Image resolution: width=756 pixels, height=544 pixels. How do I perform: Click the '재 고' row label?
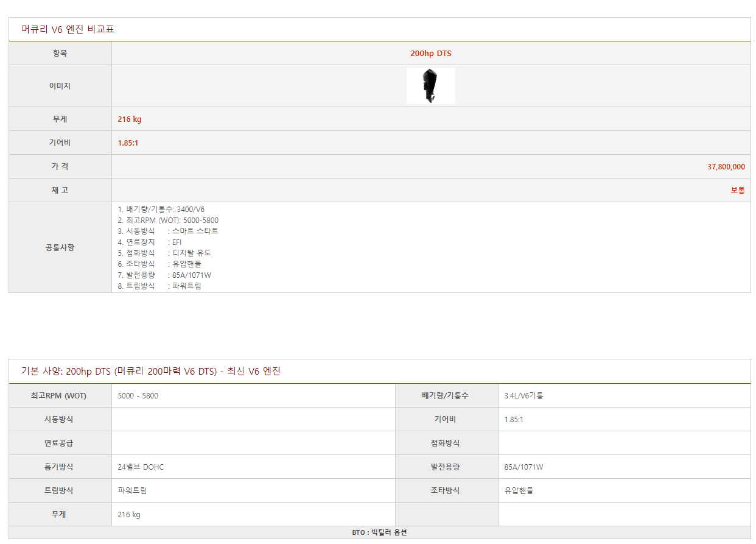(x=60, y=190)
